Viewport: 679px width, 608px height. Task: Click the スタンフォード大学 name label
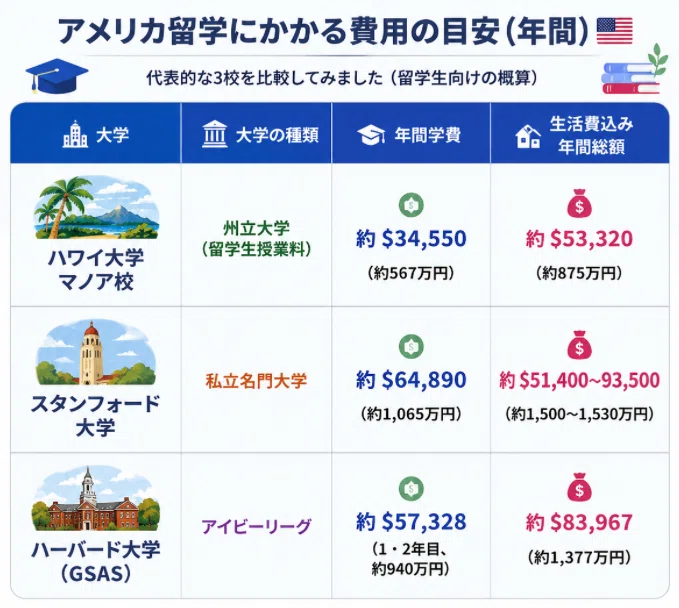pyautogui.click(x=96, y=415)
